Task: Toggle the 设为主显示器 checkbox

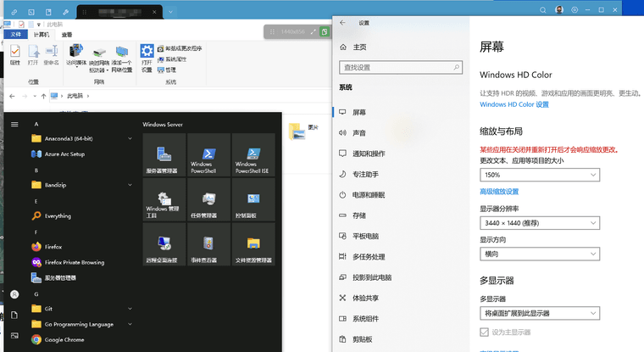Action: 484,332
